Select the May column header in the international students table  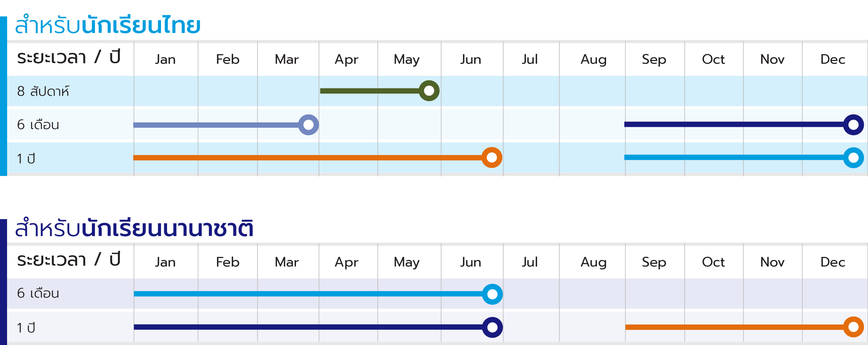pyautogui.click(x=407, y=262)
